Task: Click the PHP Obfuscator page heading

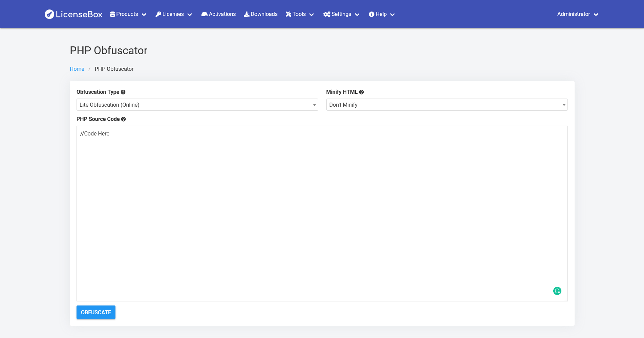Action: point(109,50)
